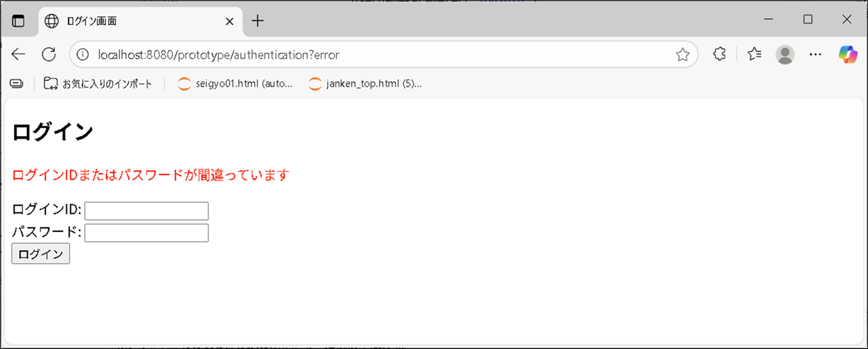Open Settings and more ellipsis menu
The width and height of the screenshot is (868, 349).
(x=815, y=54)
